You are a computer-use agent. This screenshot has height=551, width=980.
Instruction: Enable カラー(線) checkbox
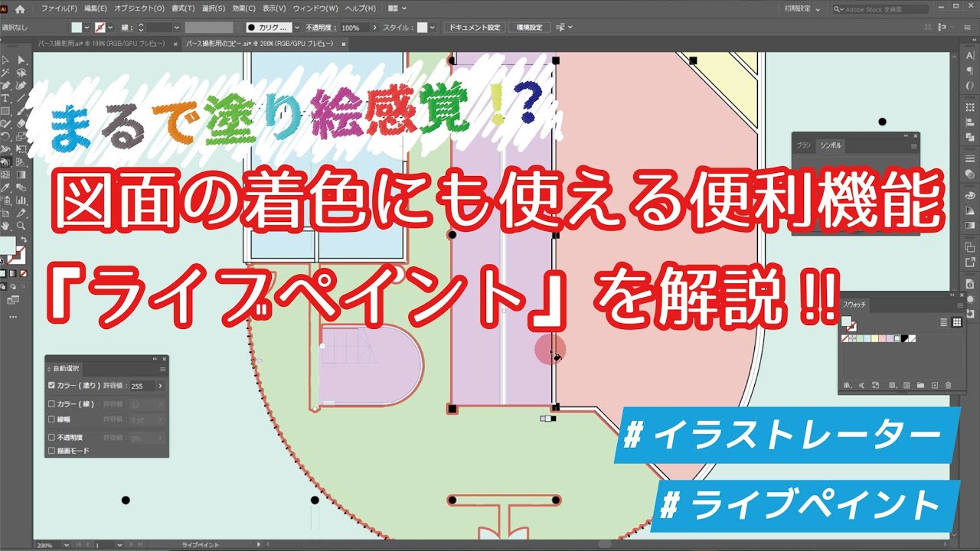51,404
